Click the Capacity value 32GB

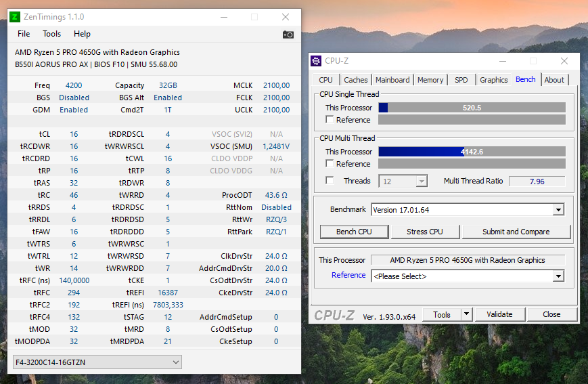point(168,85)
